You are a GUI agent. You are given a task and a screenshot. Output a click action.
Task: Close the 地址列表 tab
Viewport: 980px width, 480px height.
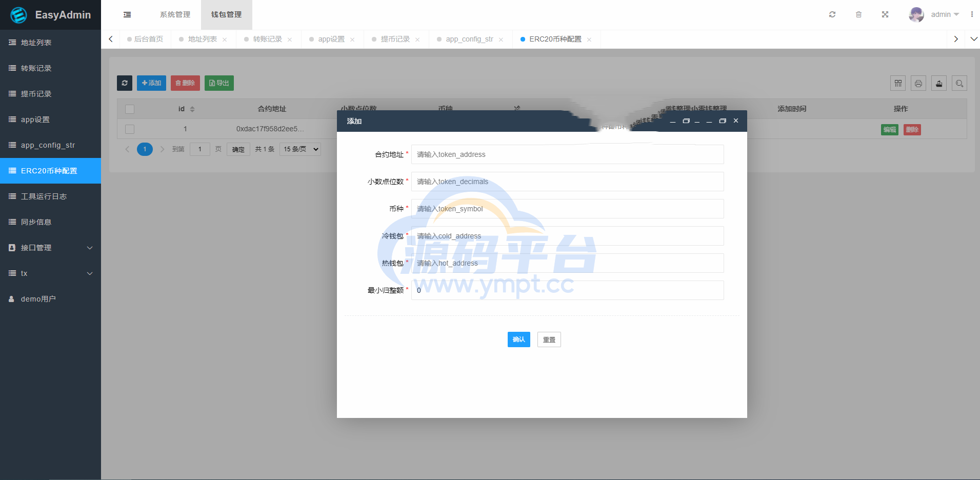(225, 39)
